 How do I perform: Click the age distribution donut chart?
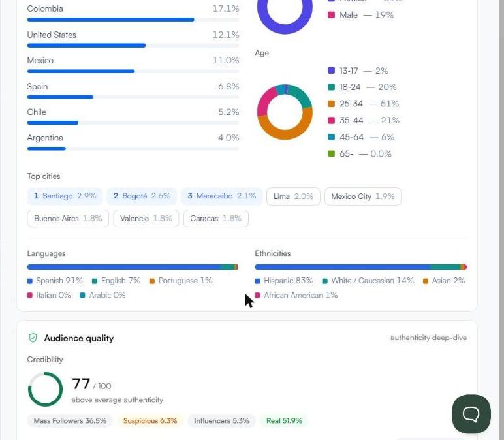point(285,112)
